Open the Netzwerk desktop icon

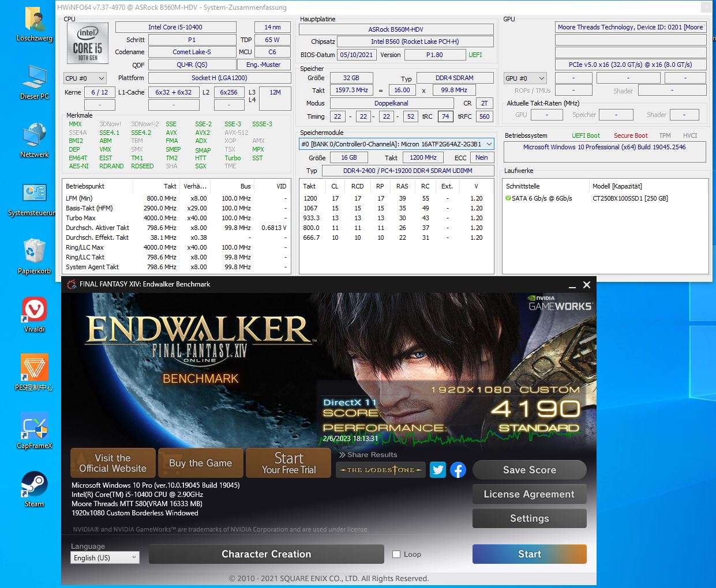(x=35, y=140)
